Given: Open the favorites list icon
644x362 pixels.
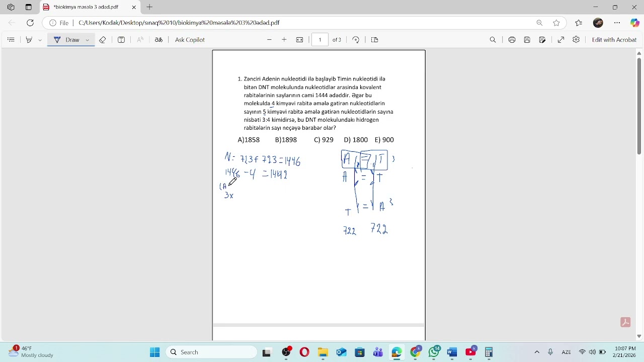Looking at the screenshot, I should 579,23.
